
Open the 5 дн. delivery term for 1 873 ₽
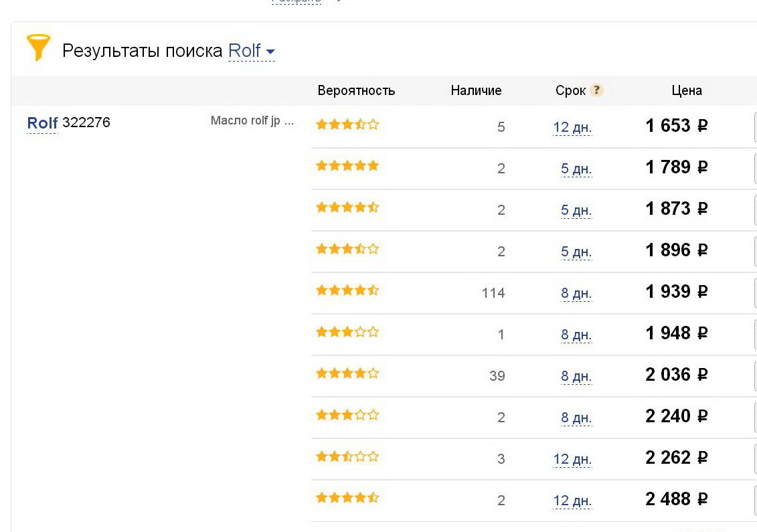576,211
